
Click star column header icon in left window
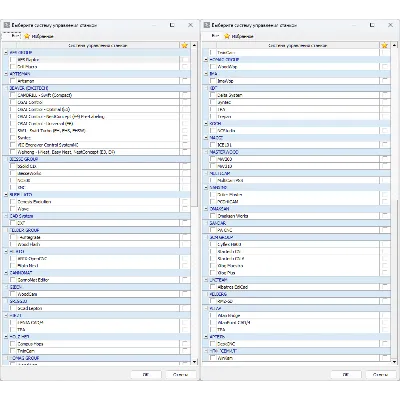(x=185, y=45)
